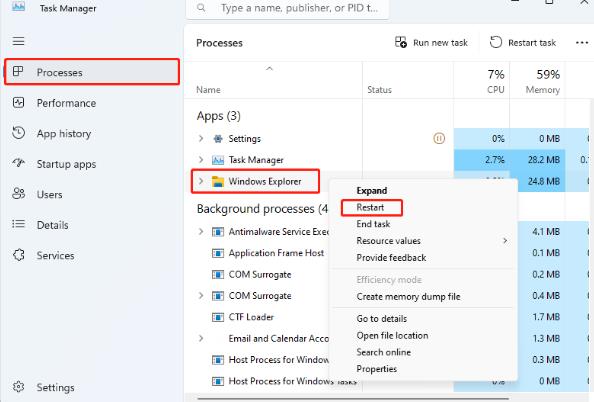Switch to the Users tab label
Viewport: 594px width, 402px height.
[x=49, y=195]
